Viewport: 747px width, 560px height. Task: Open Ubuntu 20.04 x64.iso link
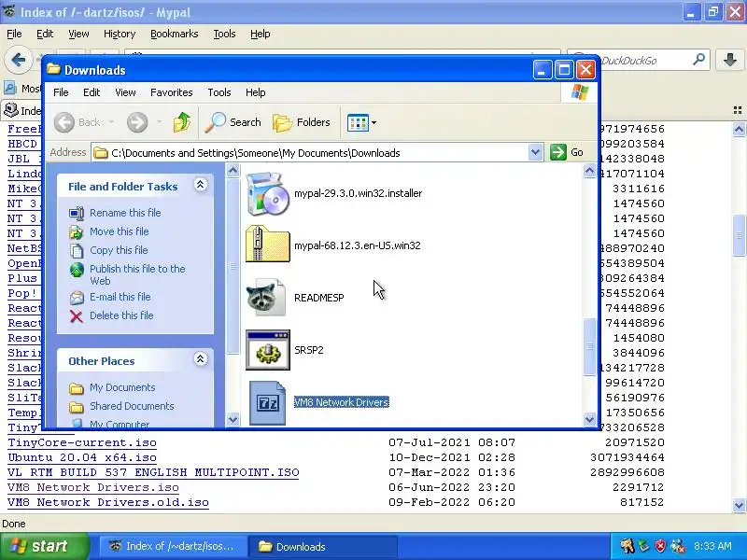(82, 457)
